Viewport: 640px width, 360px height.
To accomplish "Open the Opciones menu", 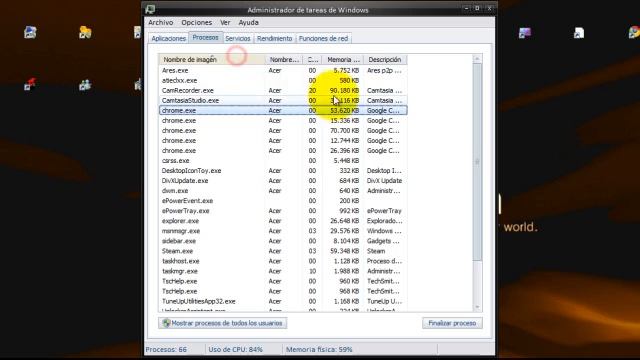I will (x=197, y=22).
